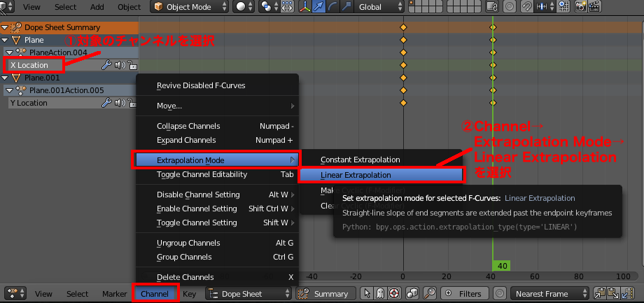Choose Delete Channels
Viewport: 644px width, 303px height.
tap(217, 277)
